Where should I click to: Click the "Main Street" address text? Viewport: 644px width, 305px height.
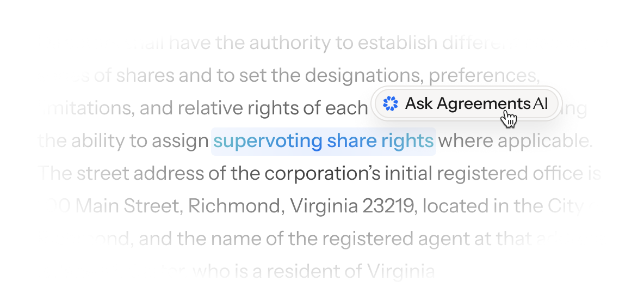[131, 206]
